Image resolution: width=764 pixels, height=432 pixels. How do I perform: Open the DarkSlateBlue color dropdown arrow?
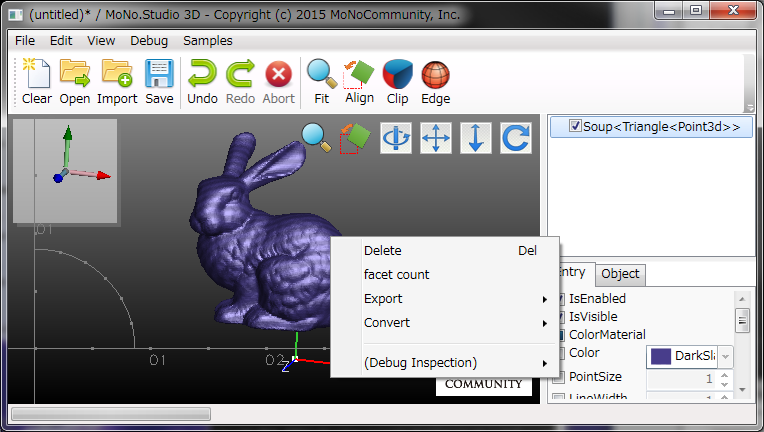tap(725, 357)
